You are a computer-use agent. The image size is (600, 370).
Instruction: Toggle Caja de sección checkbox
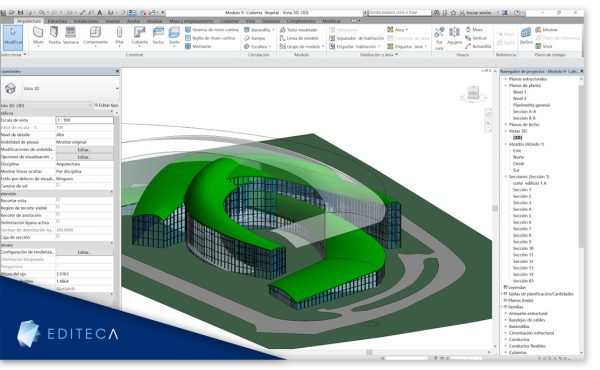[x=58, y=236]
